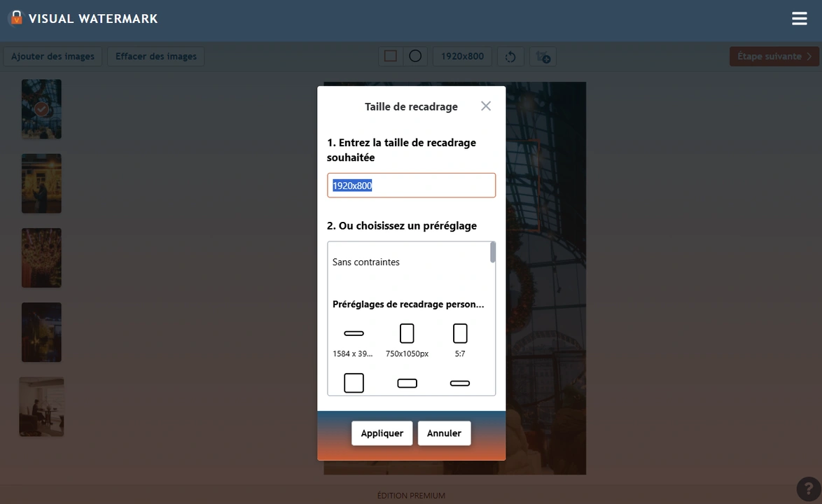822x504 pixels.
Task: Open the 1920x800 crop size button
Action: click(462, 56)
